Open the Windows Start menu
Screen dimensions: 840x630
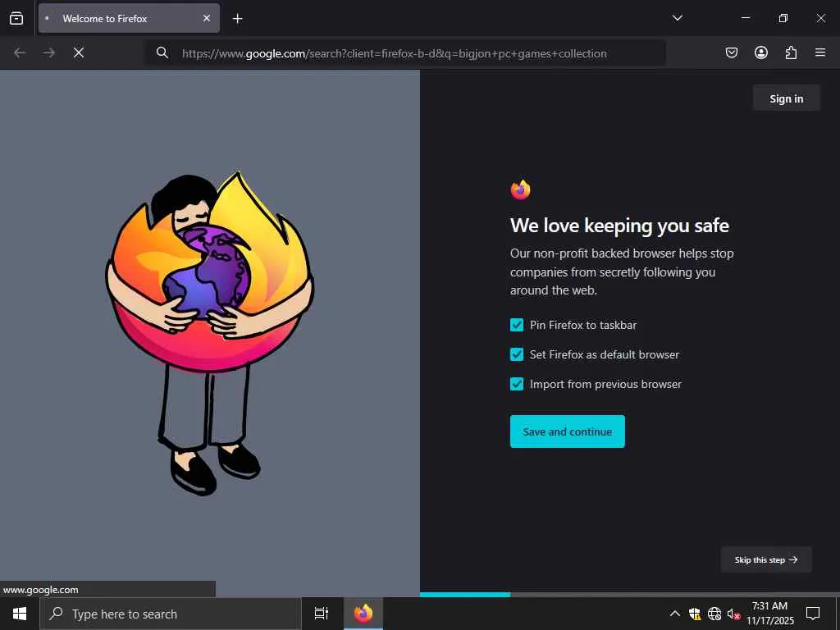tap(20, 614)
